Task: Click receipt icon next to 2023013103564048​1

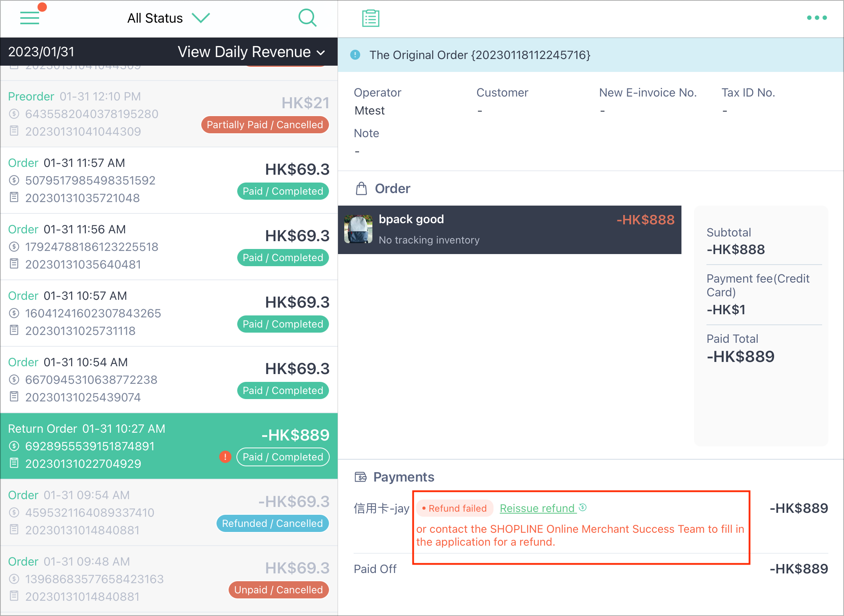Action: click(x=14, y=264)
